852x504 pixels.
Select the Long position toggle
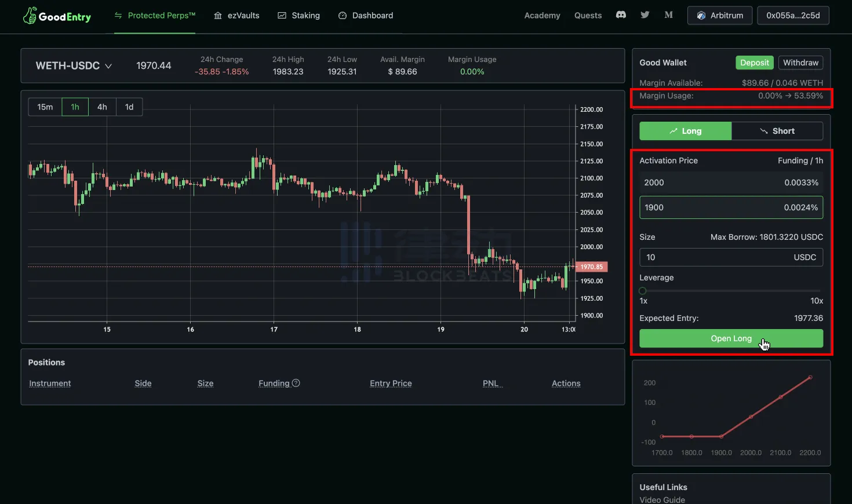click(685, 131)
